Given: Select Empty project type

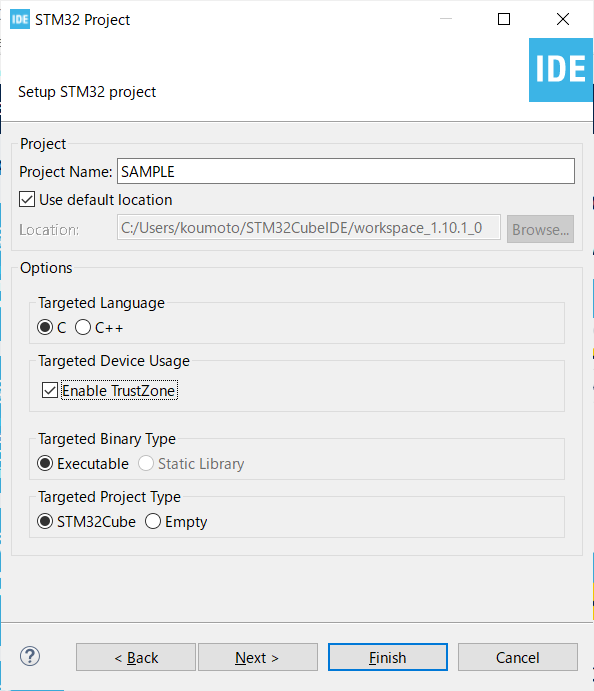Looking at the screenshot, I should [153, 521].
